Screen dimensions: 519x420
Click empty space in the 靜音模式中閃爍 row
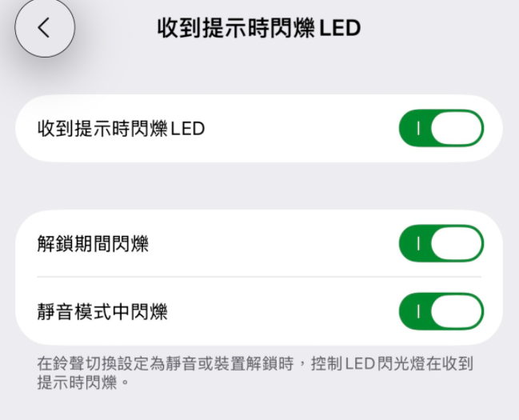coord(280,312)
